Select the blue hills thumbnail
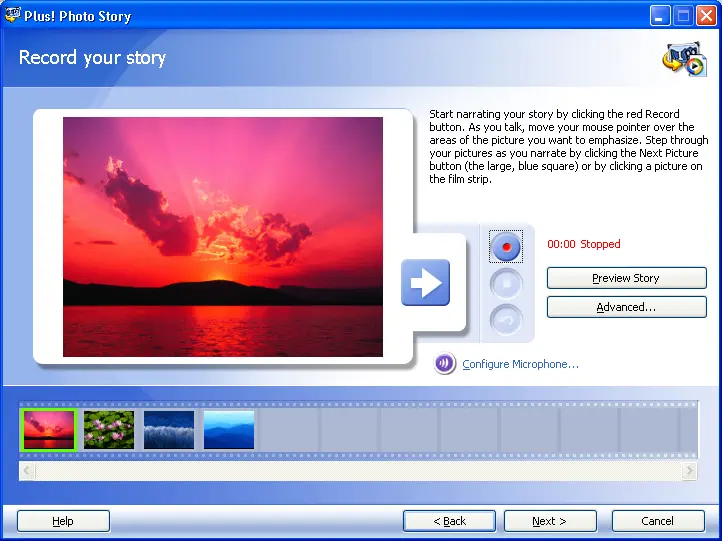 point(229,430)
